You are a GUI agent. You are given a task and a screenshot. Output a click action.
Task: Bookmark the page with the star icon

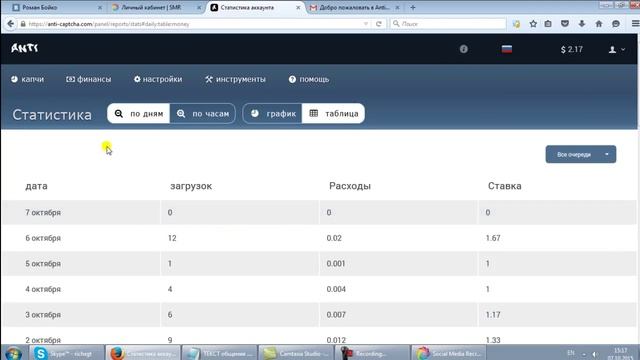533,24
